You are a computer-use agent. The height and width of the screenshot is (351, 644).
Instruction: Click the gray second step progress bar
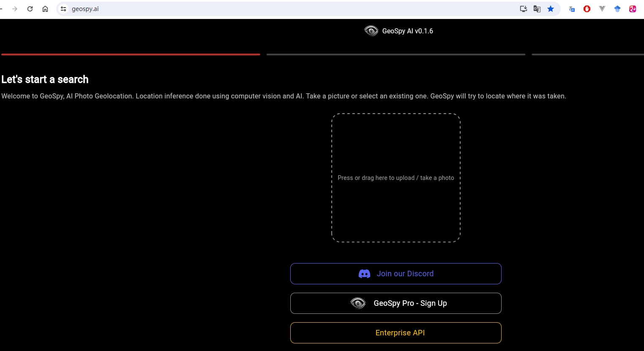point(396,54)
